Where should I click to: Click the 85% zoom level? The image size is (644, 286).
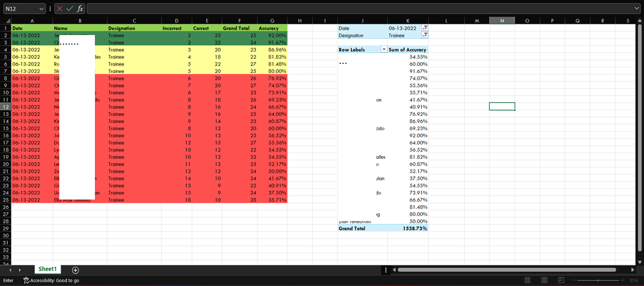coord(634,280)
